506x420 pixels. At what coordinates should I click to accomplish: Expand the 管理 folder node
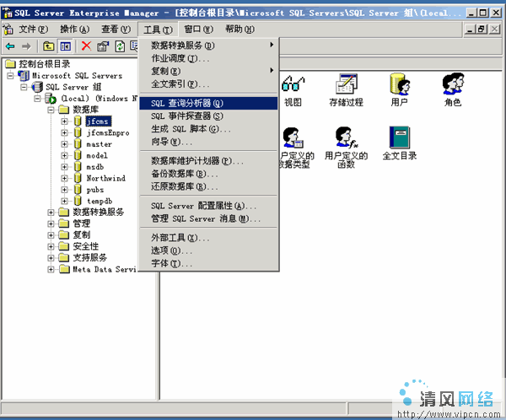(51, 223)
